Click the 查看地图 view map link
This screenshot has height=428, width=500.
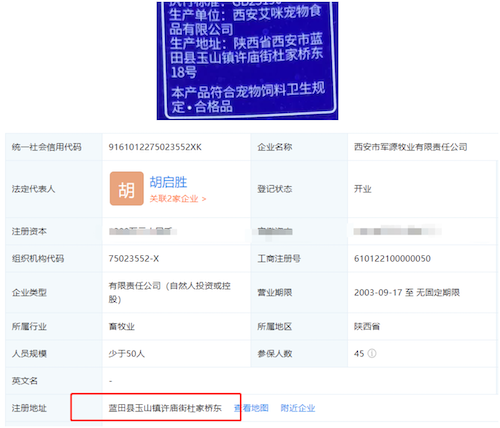[251, 408]
